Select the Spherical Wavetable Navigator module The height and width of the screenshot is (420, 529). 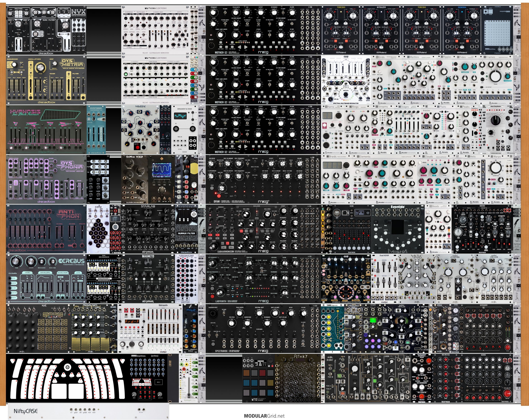[346, 279]
